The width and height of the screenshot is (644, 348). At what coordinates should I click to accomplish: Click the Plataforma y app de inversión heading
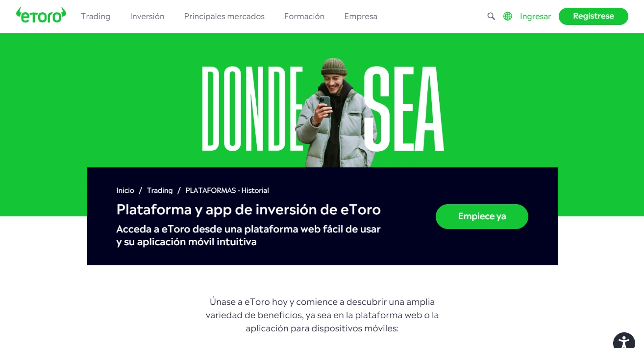(x=248, y=209)
